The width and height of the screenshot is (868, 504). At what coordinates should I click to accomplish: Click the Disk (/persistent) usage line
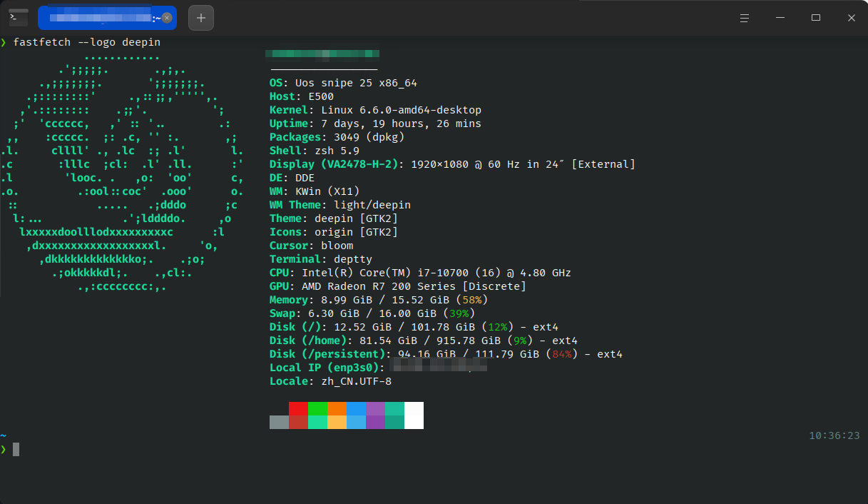point(446,354)
